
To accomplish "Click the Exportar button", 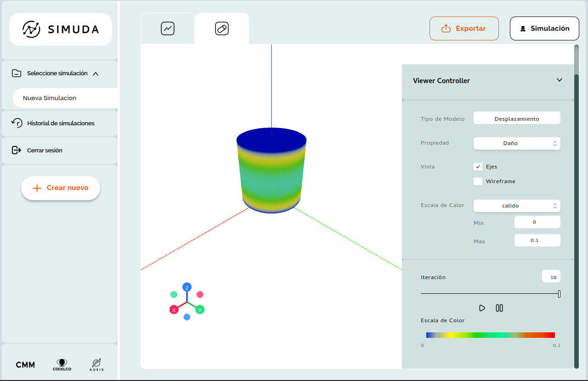I will click(464, 28).
